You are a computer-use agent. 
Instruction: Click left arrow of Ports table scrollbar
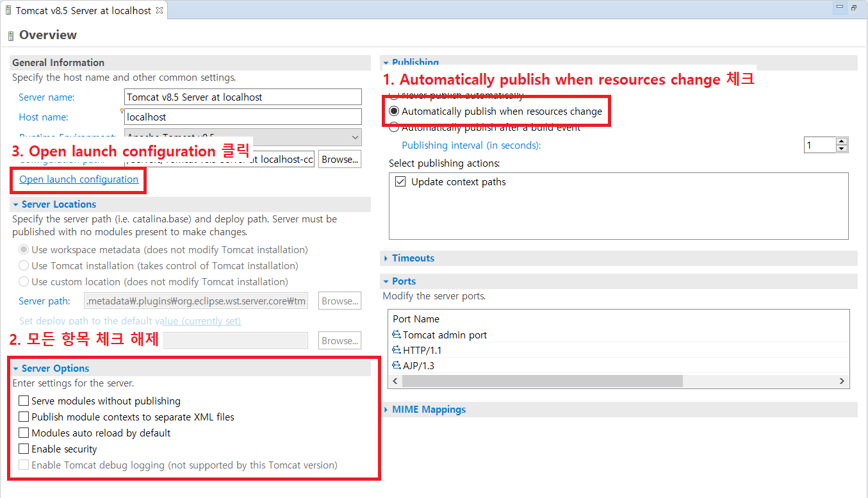pos(395,381)
